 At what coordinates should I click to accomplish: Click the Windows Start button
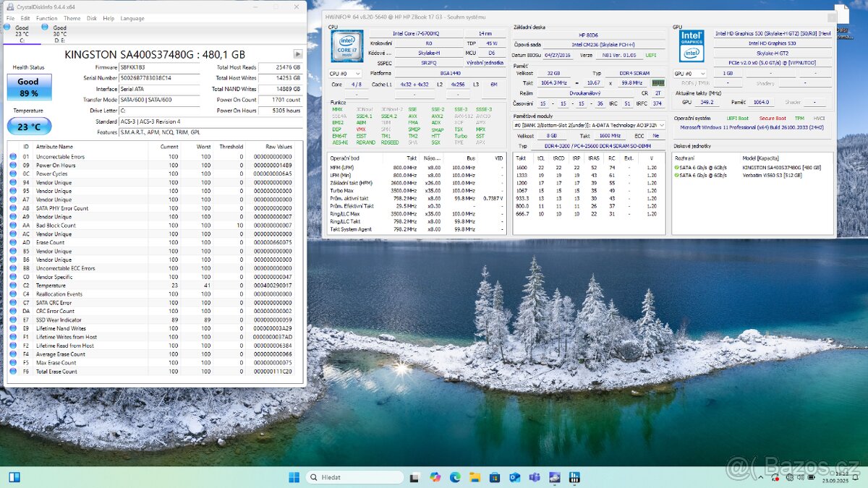[x=294, y=477]
